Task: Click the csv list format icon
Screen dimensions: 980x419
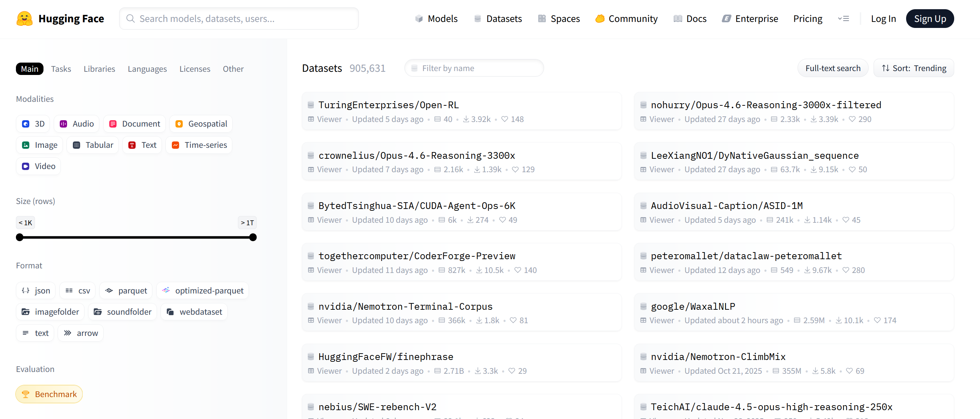Action: coord(69,290)
